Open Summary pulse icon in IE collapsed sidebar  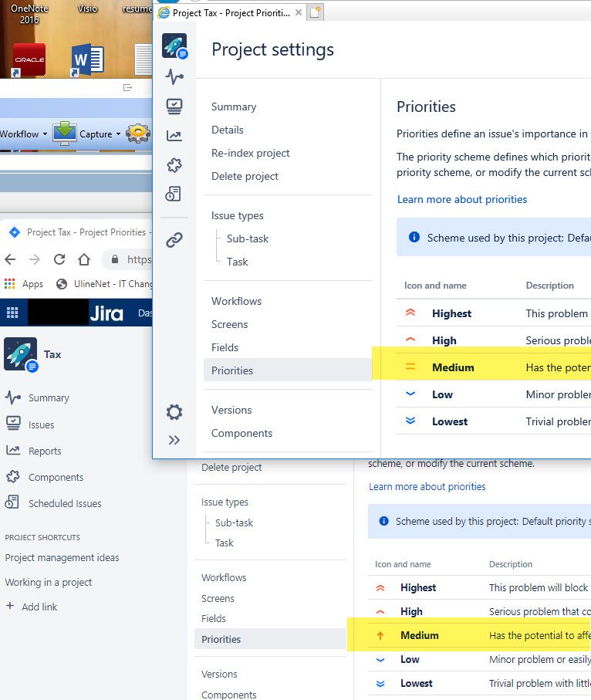coord(174,76)
